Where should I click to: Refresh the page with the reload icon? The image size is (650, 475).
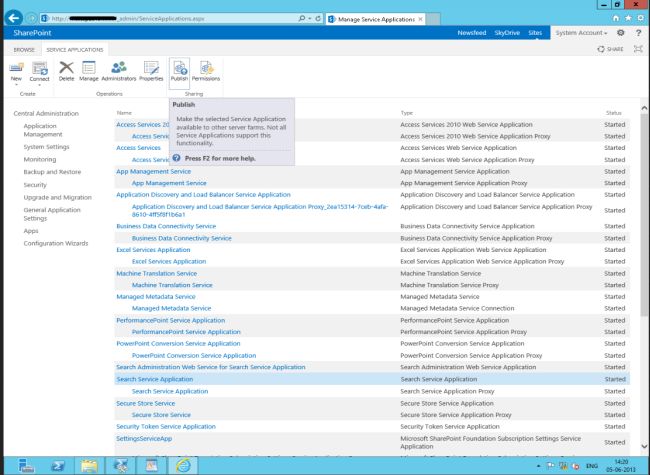point(318,19)
